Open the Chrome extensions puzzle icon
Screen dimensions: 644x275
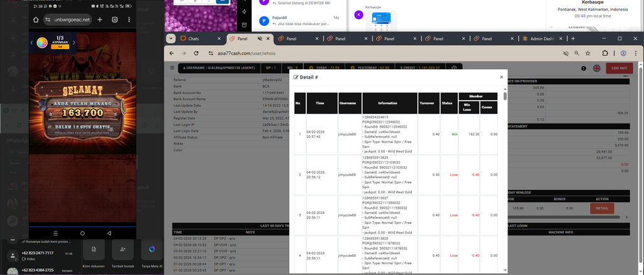605,53
